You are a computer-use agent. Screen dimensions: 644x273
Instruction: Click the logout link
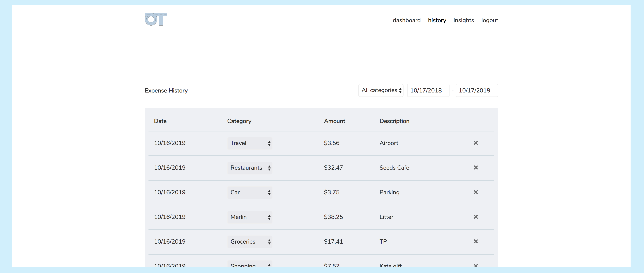(489, 20)
